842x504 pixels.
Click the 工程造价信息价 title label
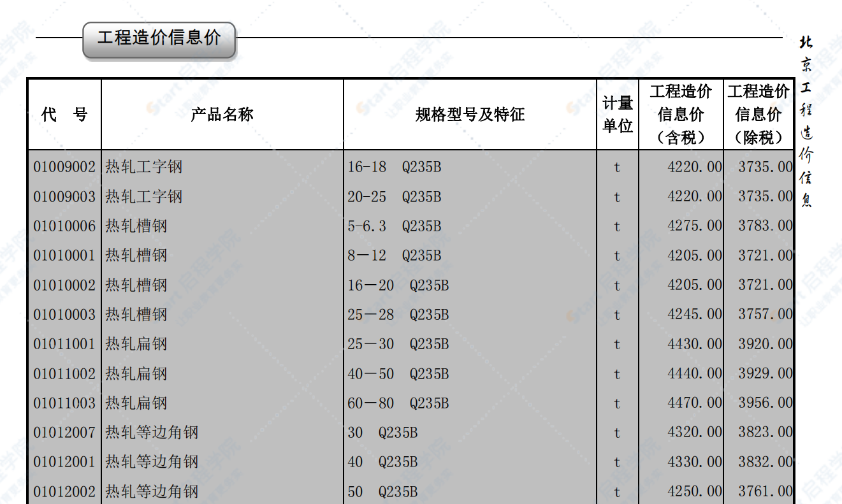click(159, 37)
